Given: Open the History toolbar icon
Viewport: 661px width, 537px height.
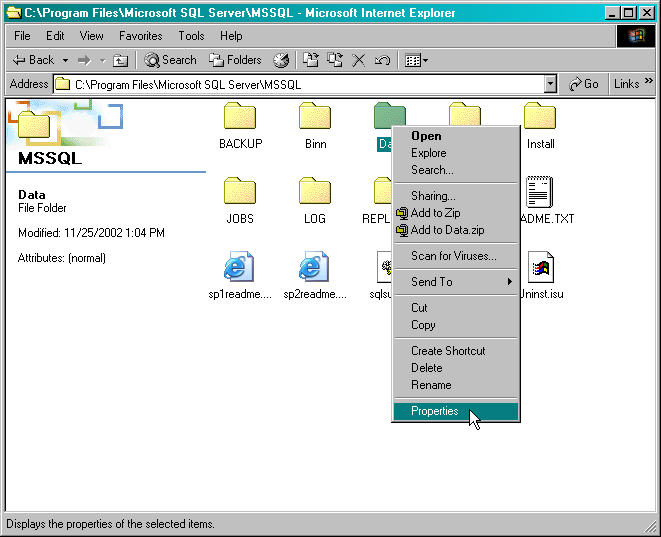Looking at the screenshot, I should [281, 61].
